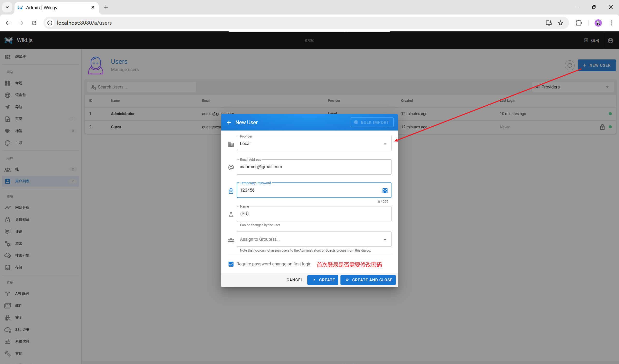Click the Cancel button in dialog
The width and height of the screenshot is (619, 364).
[294, 280]
